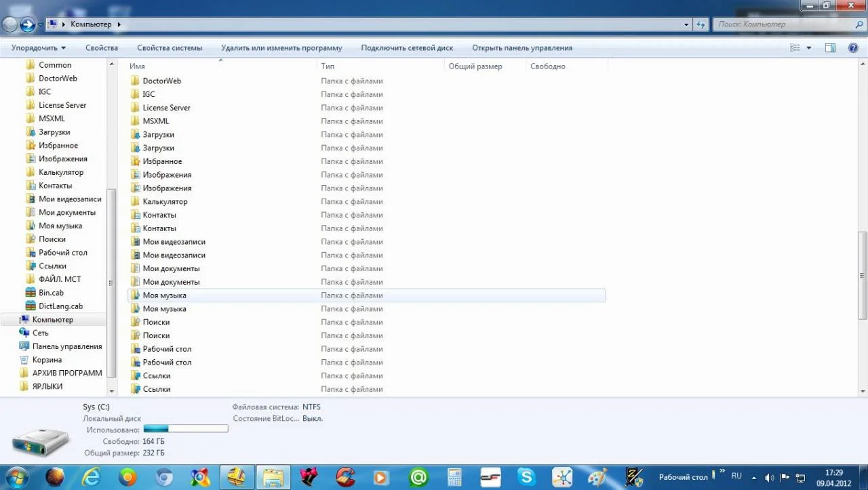Open Корзина in the navigation pane
868x490 pixels.
click(x=40, y=360)
